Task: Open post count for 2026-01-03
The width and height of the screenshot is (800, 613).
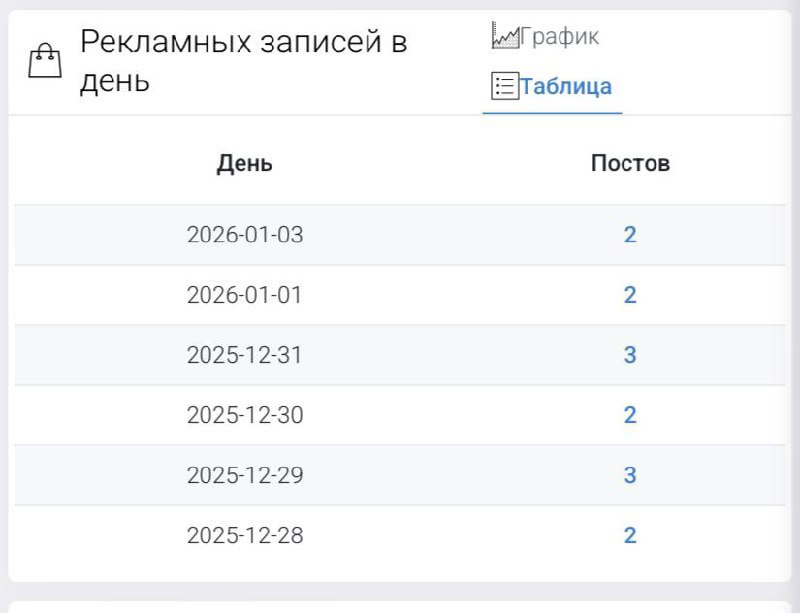Action: [x=630, y=235]
